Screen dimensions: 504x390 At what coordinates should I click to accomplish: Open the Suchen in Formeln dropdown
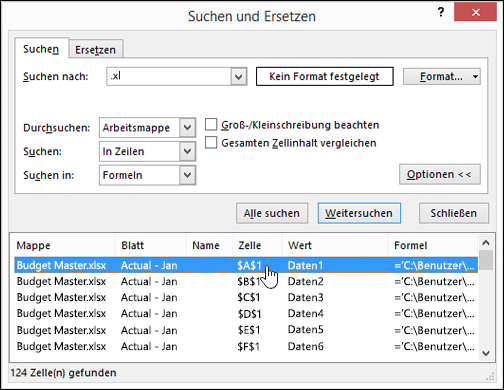pyautogui.click(x=187, y=175)
